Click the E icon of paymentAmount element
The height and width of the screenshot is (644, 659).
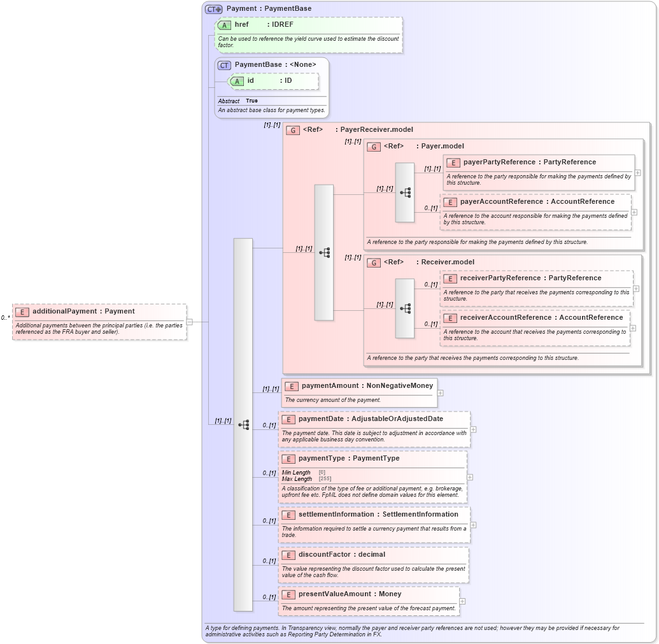tap(290, 385)
